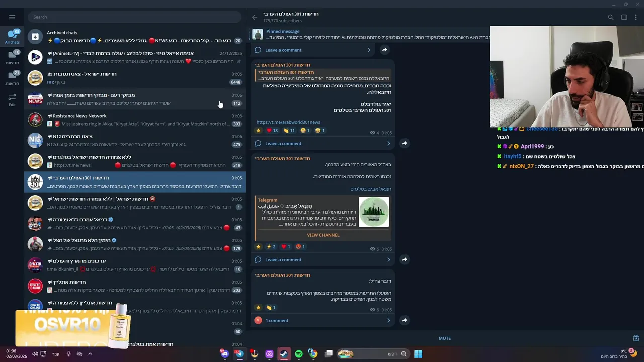Click the Resistance News Network avatar

click(35, 120)
